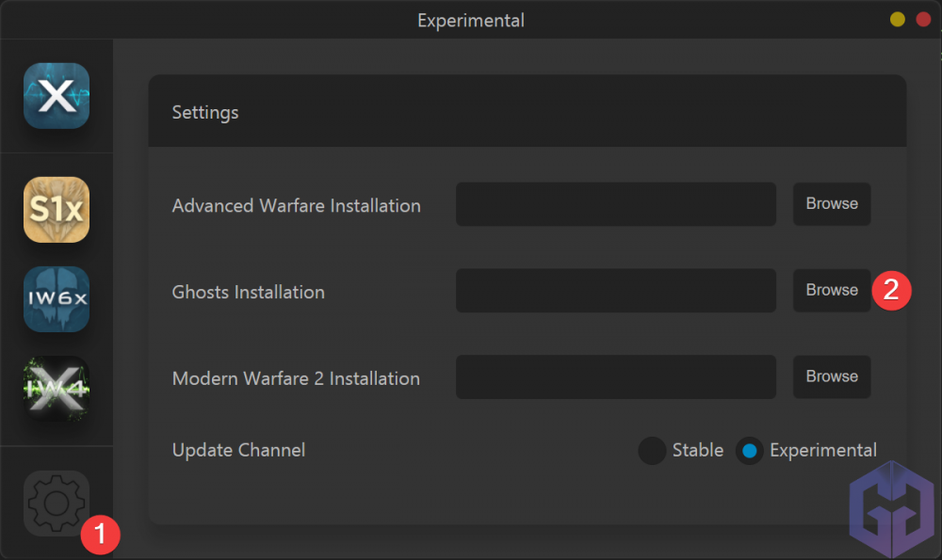942x560 pixels.
Task: Click the Experimental window title text
Action: click(x=471, y=20)
